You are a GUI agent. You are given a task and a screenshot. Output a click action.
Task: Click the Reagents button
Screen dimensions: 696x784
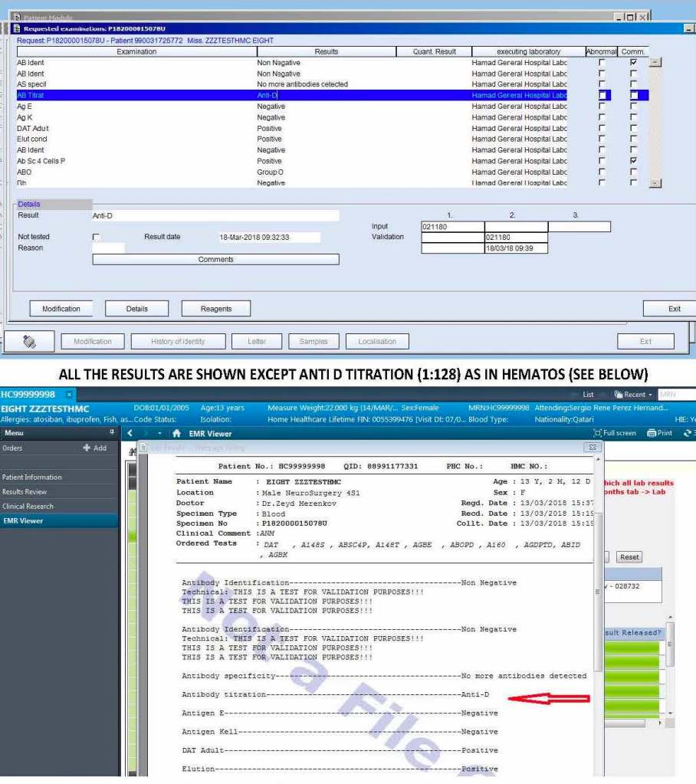point(215,309)
